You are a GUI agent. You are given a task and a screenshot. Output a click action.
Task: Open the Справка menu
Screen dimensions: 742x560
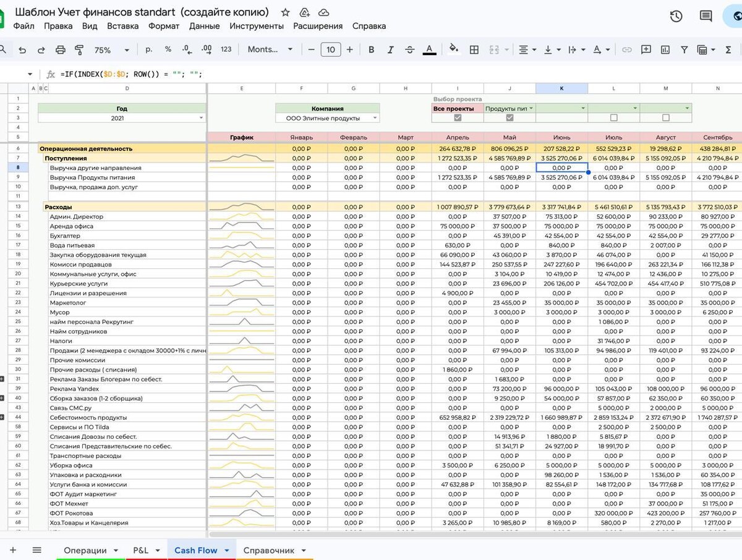(369, 26)
